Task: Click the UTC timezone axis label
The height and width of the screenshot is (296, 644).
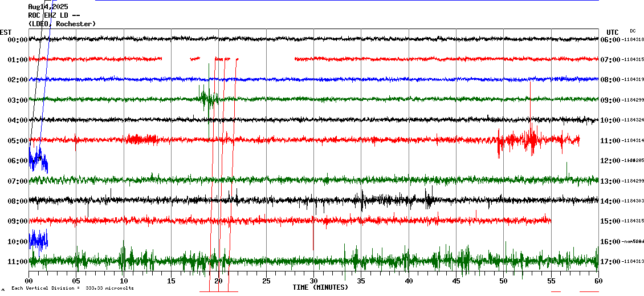Action: tap(613, 32)
